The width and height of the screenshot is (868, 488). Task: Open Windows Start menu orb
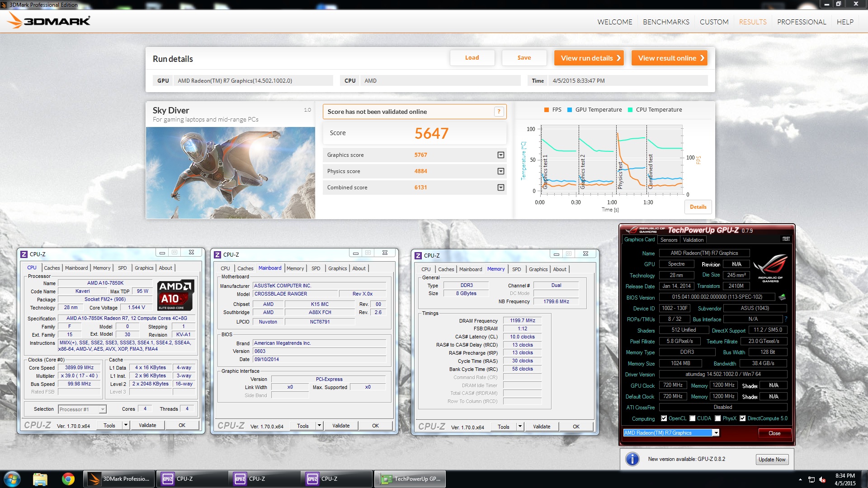pos(12,479)
